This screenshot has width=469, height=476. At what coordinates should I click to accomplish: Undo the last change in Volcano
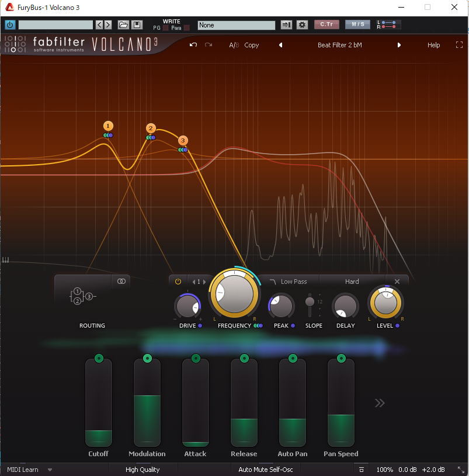click(193, 45)
